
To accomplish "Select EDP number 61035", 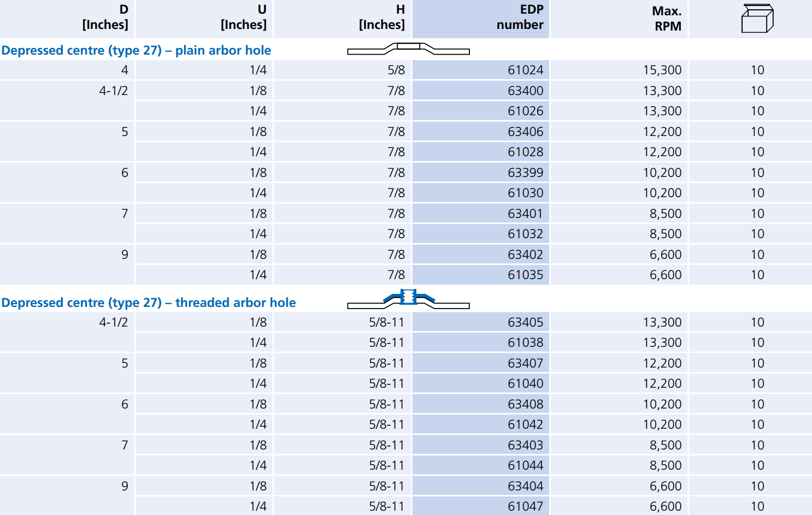I will [525, 275].
